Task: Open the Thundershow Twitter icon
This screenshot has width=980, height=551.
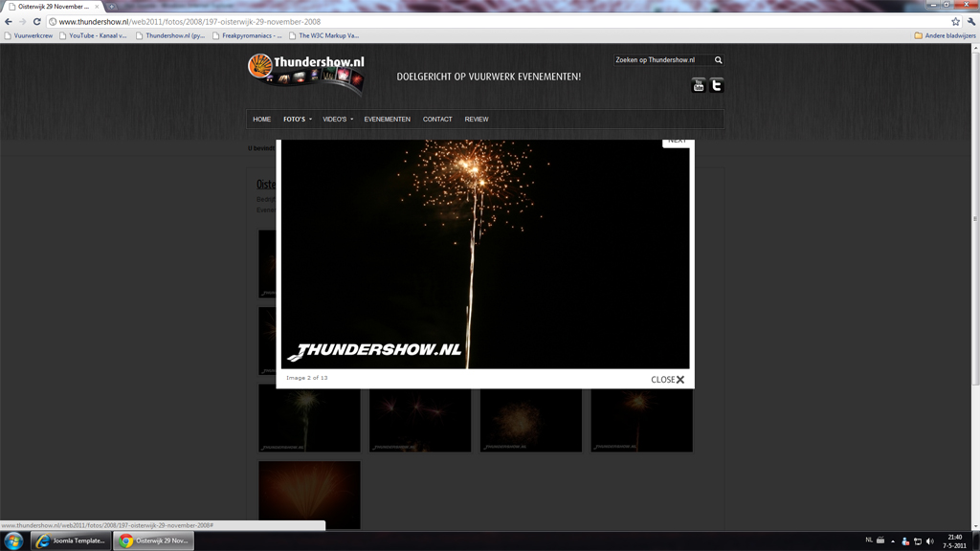Action: point(717,85)
